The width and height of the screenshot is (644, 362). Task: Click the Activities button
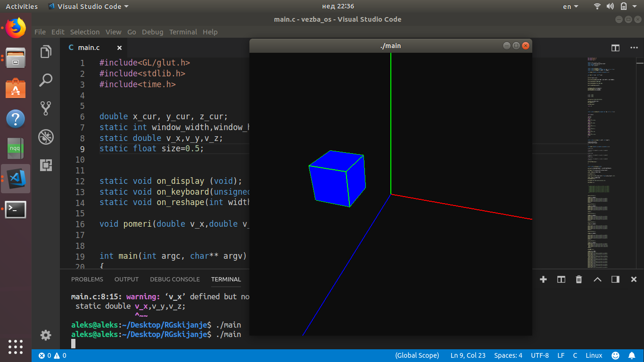(x=22, y=7)
